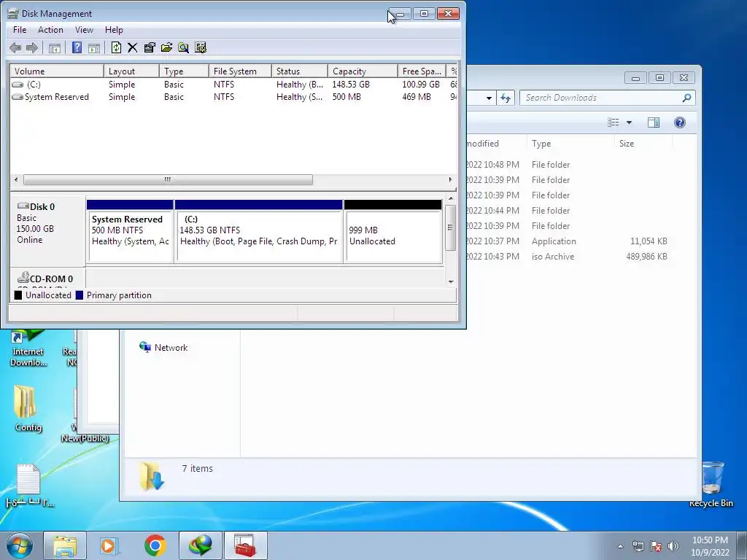Sort by the Volume column header
Image resolution: width=747 pixels, height=560 pixels.
click(x=57, y=71)
